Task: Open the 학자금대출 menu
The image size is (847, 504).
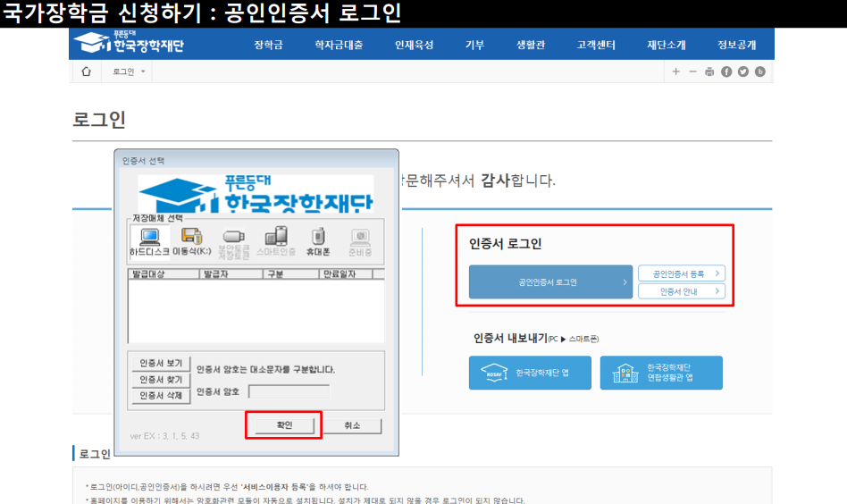Action: click(x=339, y=45)
